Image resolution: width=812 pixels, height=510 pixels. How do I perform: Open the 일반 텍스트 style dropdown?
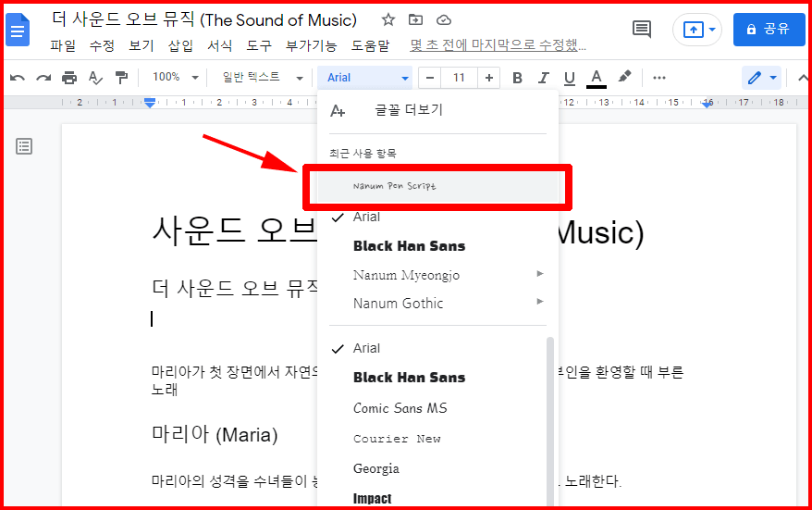click(262, 77)
